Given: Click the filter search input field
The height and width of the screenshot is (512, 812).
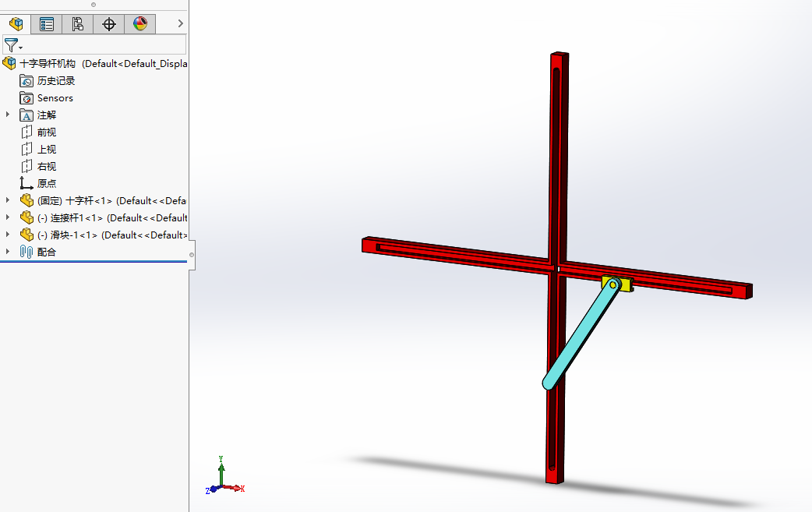Looking at the screenshot, I should coord(104,45).
